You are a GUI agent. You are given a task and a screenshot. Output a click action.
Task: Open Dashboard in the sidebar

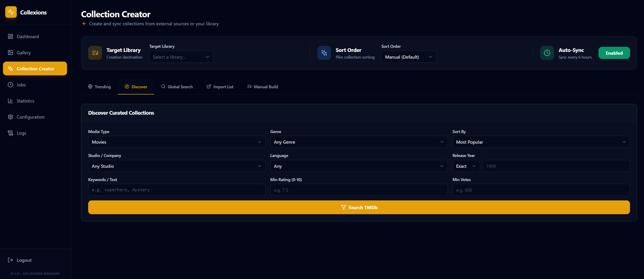[x=35, y=37]
